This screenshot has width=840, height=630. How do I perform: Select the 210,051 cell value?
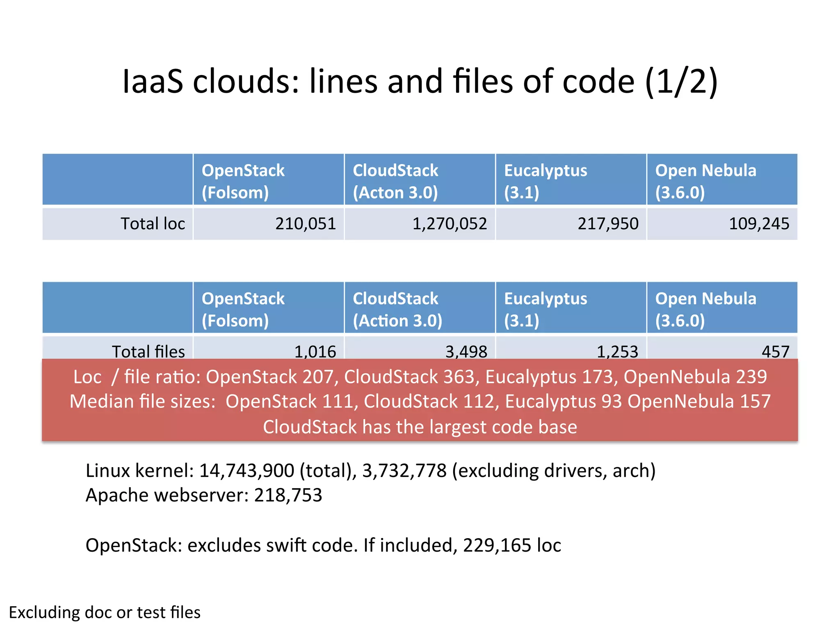[306, 224]
